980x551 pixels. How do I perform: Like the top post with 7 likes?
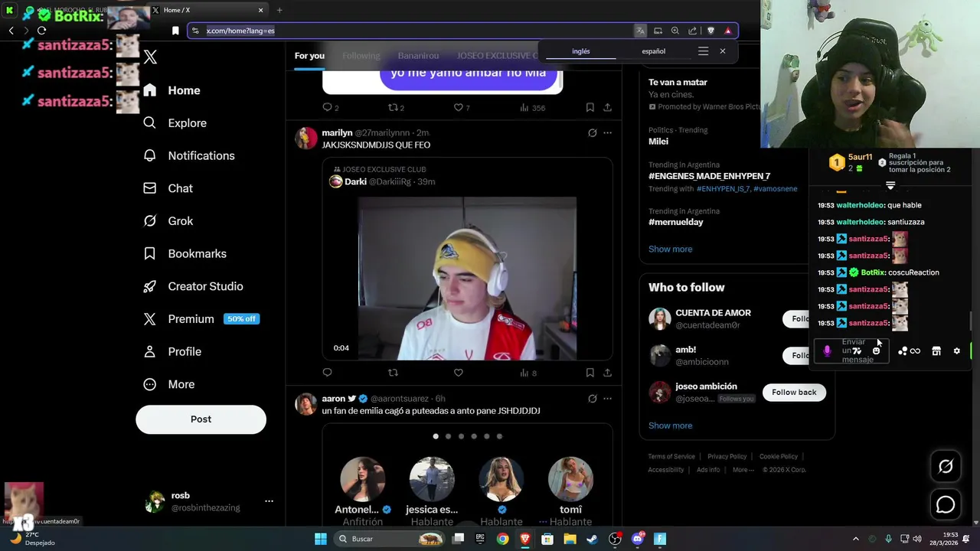[x=462, y=107]
